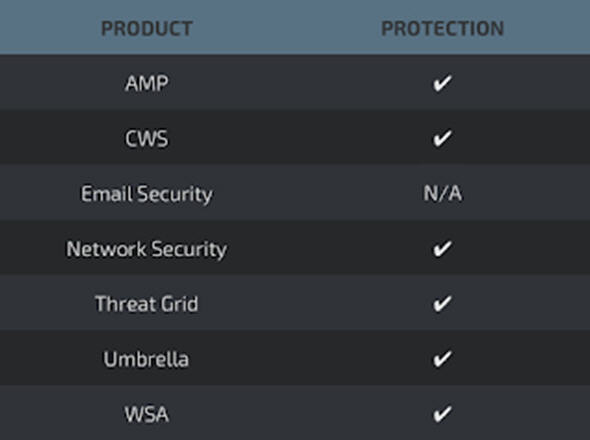The height and width of the screenshot is (440, 590).
Task: Click the header area between PRODUCT and PROTECTION
Action: tap(287, 28)
